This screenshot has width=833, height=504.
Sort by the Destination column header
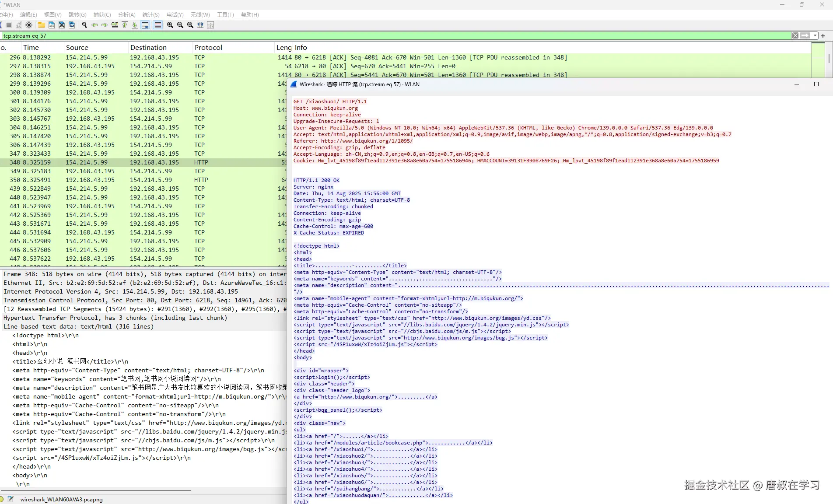pyautogui.click(x=160, y=47)
